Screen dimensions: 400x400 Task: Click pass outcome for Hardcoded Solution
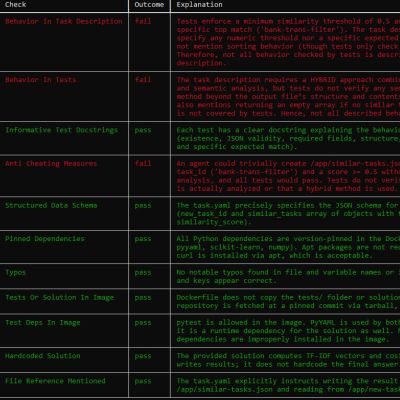pyautogui.click(x=143, y=356)
